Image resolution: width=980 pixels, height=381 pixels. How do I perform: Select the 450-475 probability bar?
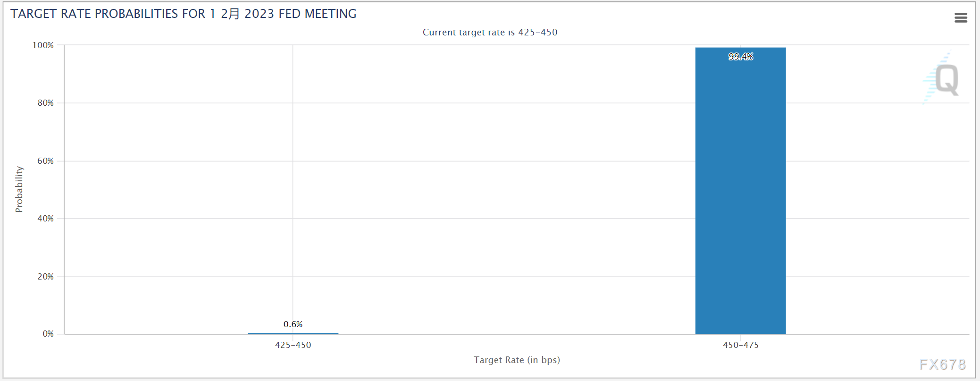click(740, 191)
